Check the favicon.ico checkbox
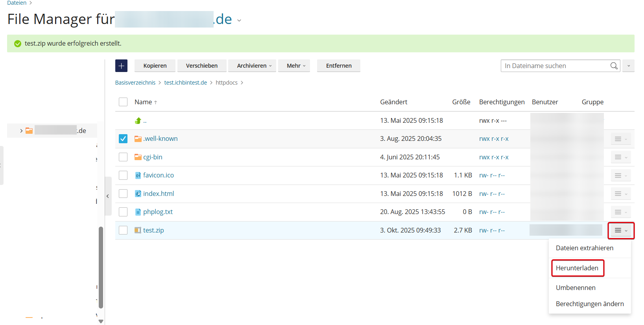Viewport: 644px width, 325px height. [x=123, y=175]
